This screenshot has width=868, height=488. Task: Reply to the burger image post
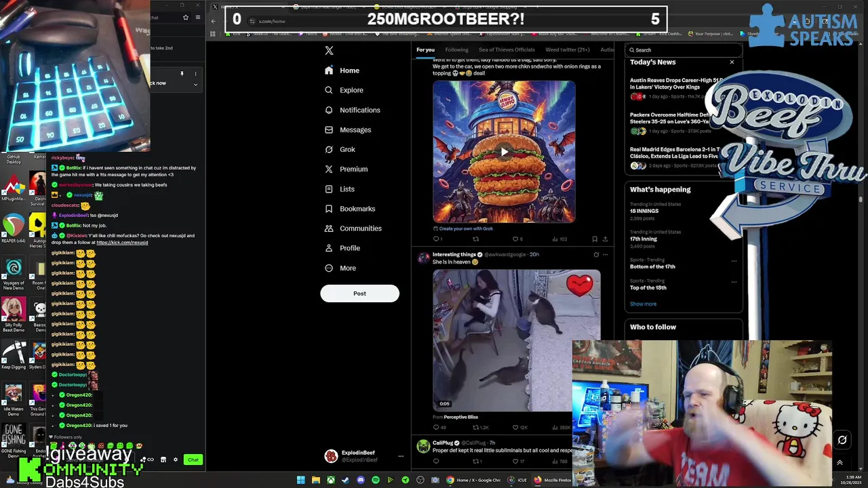click(x=436, y=239)
